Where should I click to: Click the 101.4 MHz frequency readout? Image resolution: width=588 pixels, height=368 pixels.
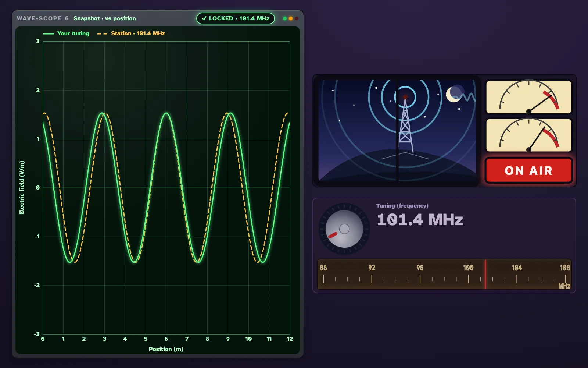pyautogui.click(x=420, y=220)
